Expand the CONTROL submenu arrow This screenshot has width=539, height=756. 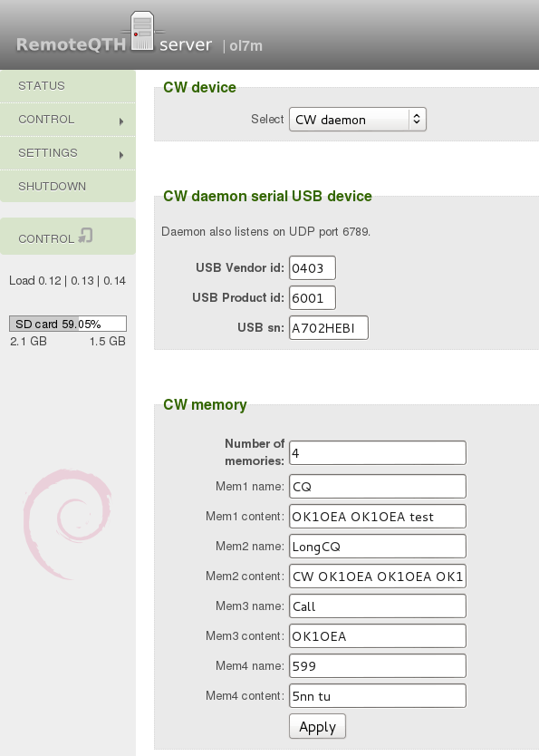[121, 121]
